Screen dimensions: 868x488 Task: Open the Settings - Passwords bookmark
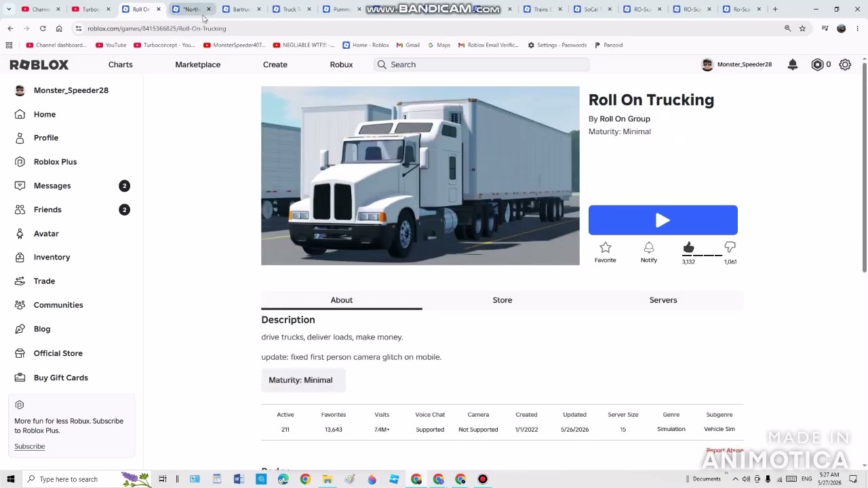click(557, 45)
